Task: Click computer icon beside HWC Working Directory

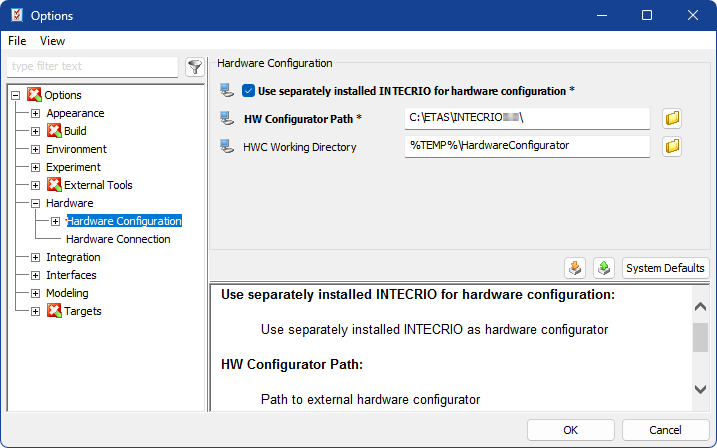Action: [x=227, y=146]
